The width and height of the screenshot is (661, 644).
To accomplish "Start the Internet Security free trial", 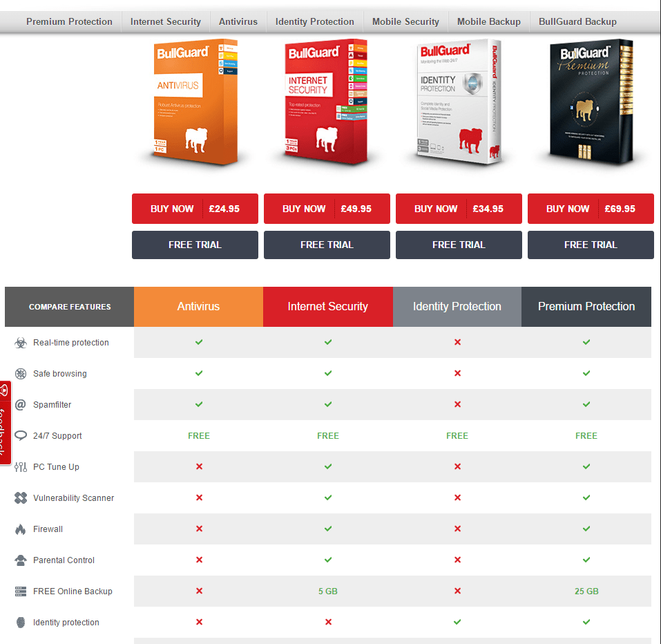I will 327,245.
